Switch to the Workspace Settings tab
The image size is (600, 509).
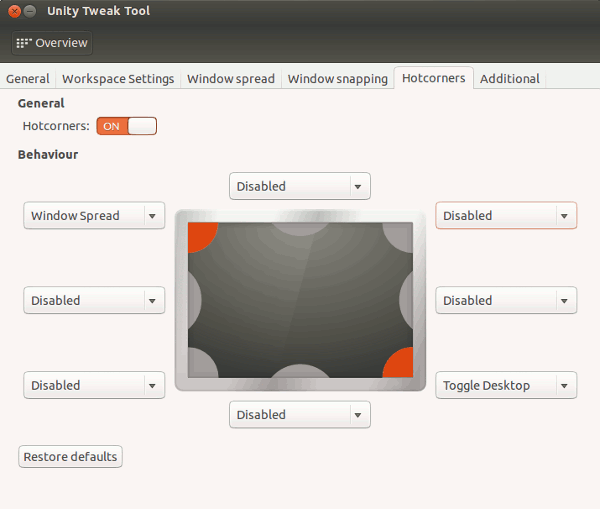coord(118,78)
